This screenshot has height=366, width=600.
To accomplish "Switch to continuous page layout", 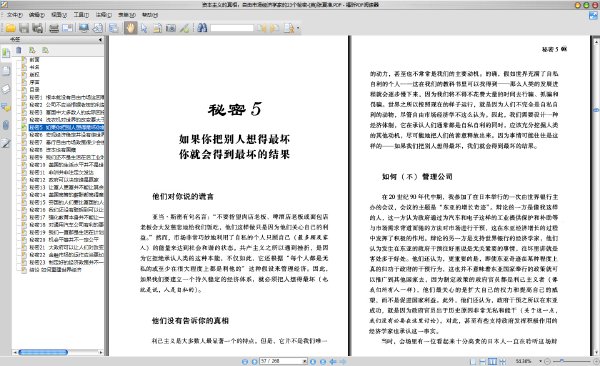I will 483,361.
